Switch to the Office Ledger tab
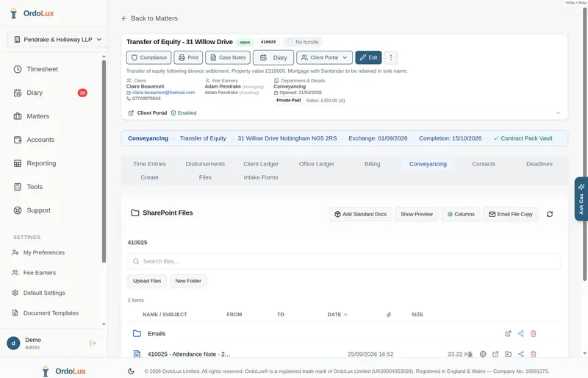This screenshot has width=588, height=378. (317, 164)
